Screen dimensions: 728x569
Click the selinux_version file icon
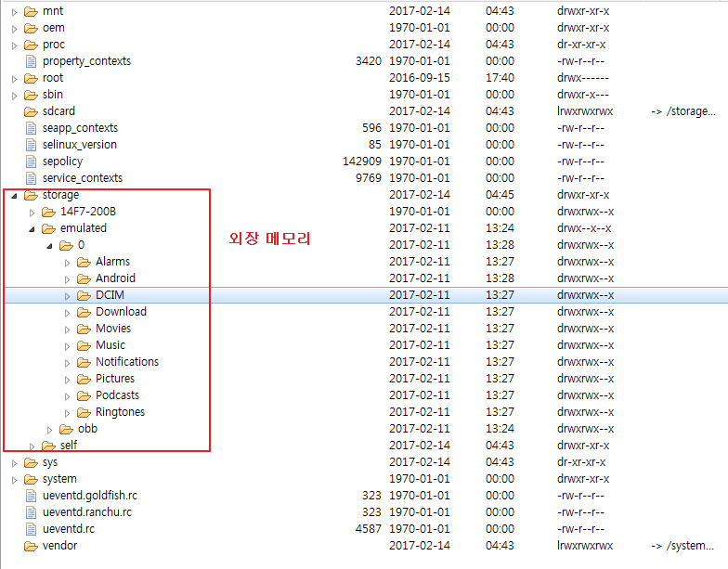click(31, 145)
